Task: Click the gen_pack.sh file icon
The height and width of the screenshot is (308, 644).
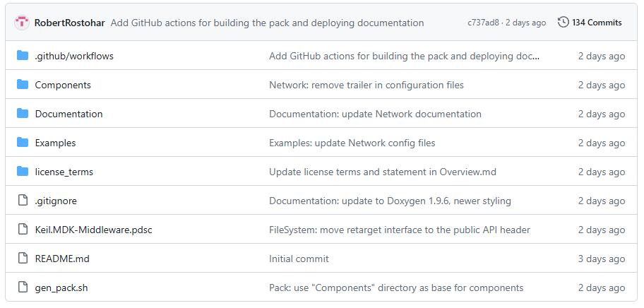Action: point(23,288)
